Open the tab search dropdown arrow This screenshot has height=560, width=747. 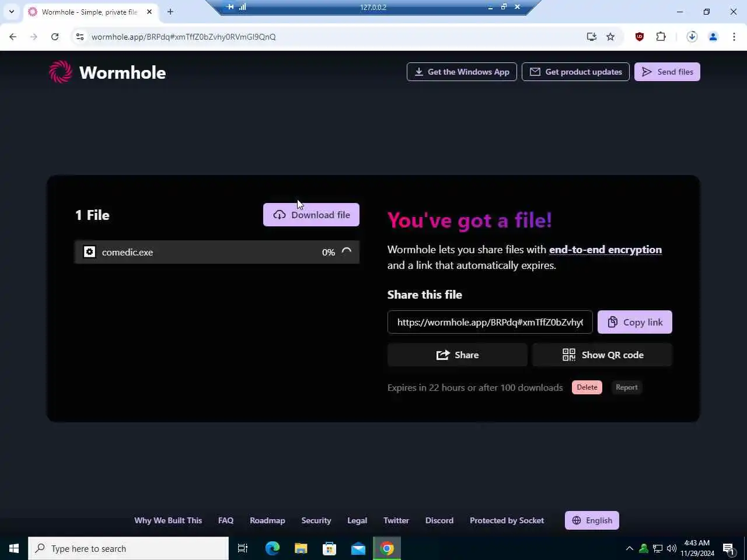click(x=12, y=12)
